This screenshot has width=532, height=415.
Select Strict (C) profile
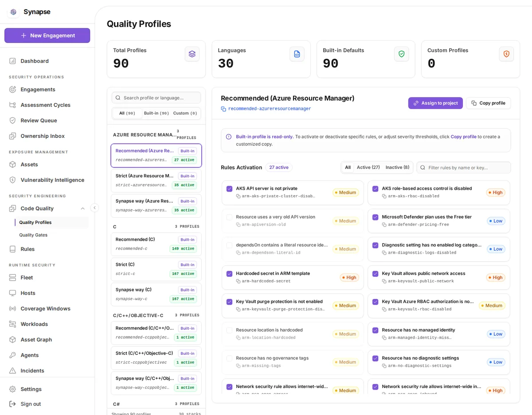[x=156, y=270]
